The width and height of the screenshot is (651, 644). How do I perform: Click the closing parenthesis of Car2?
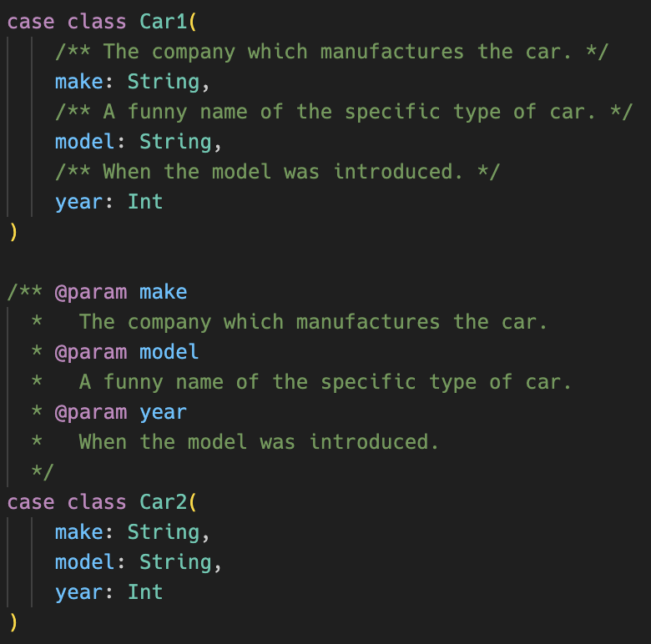(x=13, y=622)
